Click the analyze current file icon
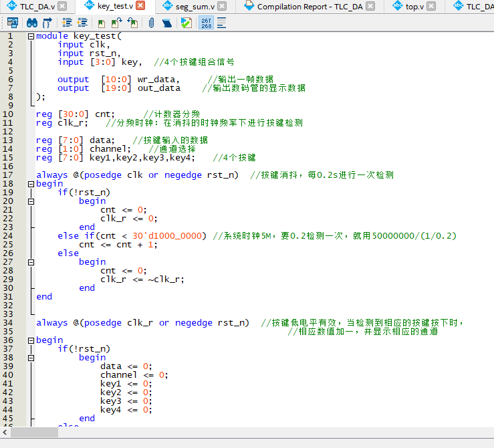Screen dimensions: 494x448 [186, 23]
